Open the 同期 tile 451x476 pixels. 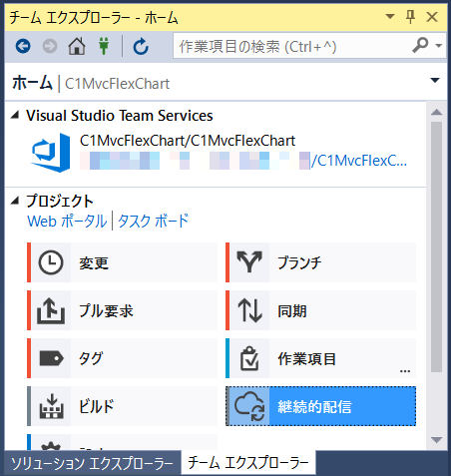coord(320,310)
